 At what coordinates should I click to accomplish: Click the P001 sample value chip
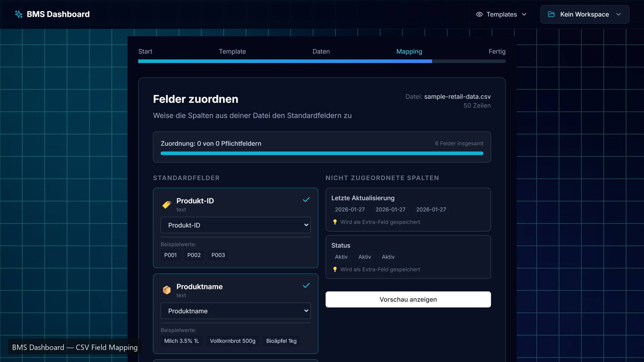pos(170,255)
